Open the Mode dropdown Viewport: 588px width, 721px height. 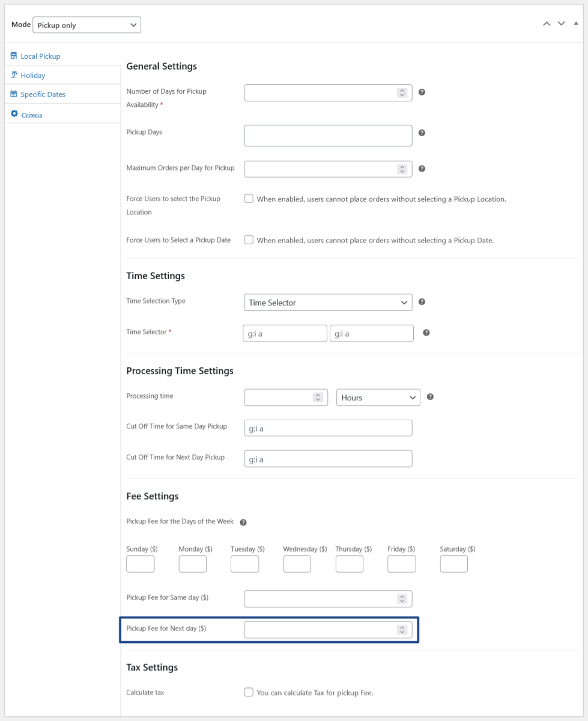click(87, 25)
